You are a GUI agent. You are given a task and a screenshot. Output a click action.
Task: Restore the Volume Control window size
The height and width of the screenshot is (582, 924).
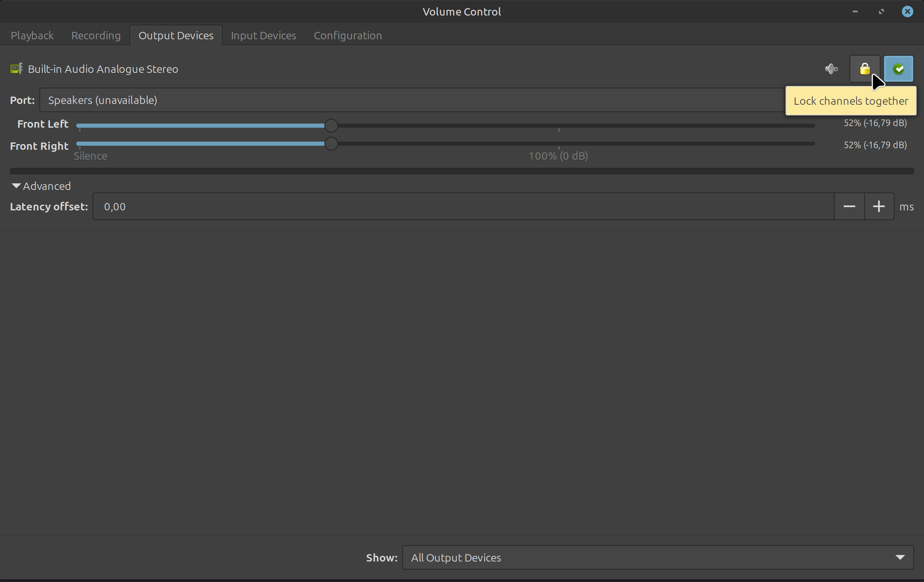881,11
